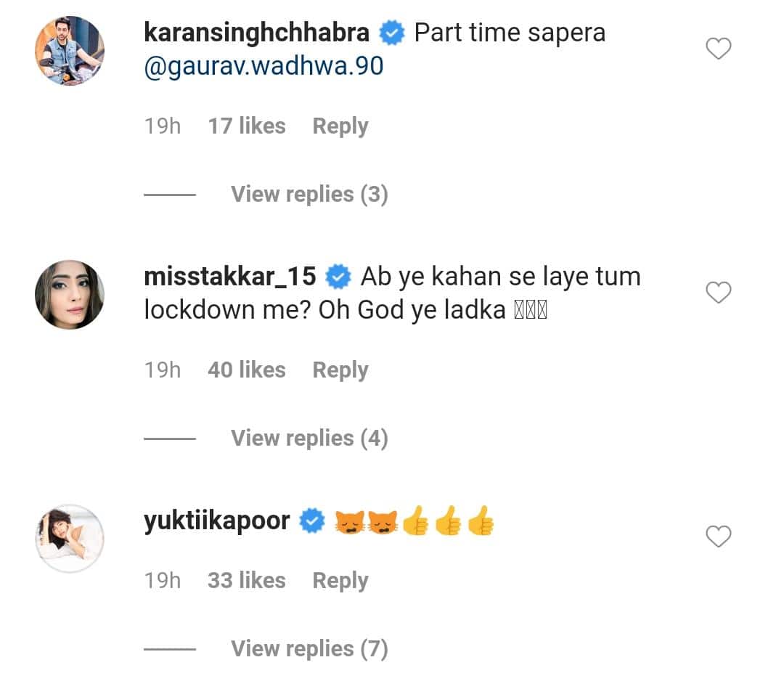Reply to misstakkar_15's comment
The width and height of the screenshot is (784, 697).
click(x=339, y=370)
